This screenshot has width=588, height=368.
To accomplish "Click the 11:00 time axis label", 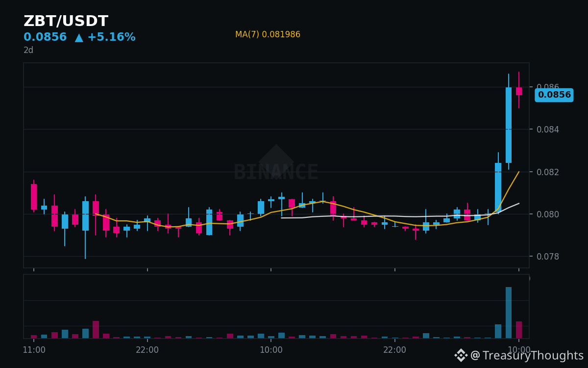I will click(34, 350).
